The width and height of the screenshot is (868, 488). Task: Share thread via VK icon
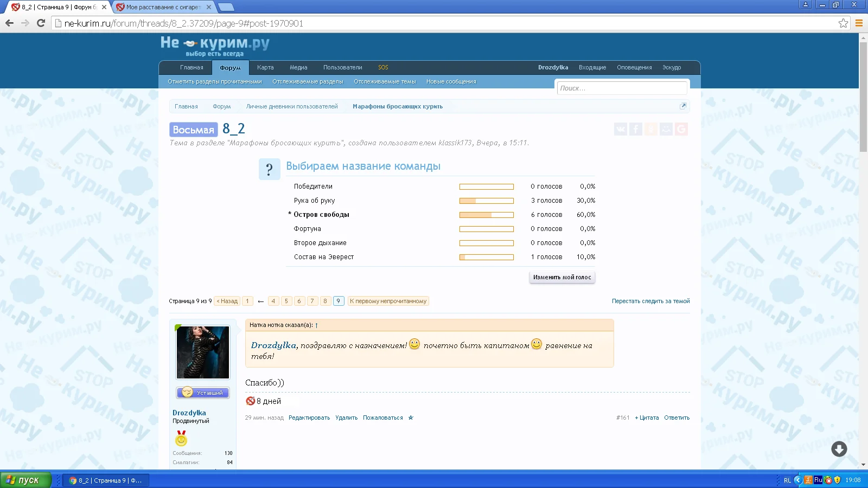[x=621, y=129]
